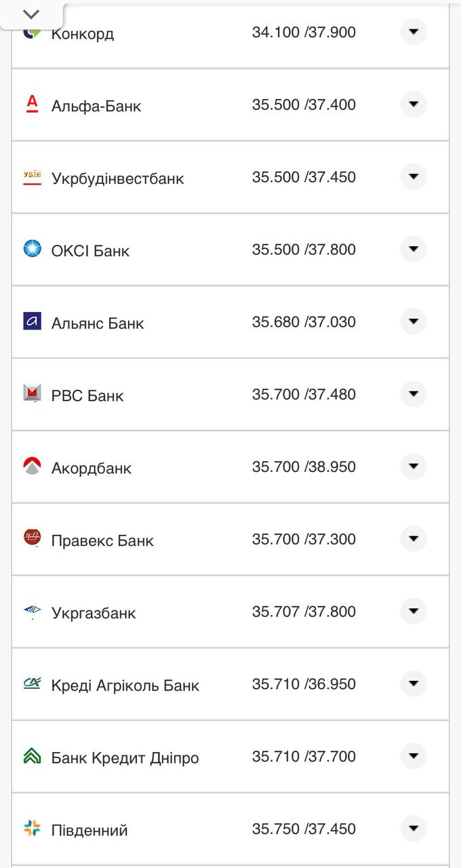Image resolution: width=461 pixels, height=868 pixels.
Task: Click the РВС Банк rate 35.700 /37.480
Action: (304, 395)
